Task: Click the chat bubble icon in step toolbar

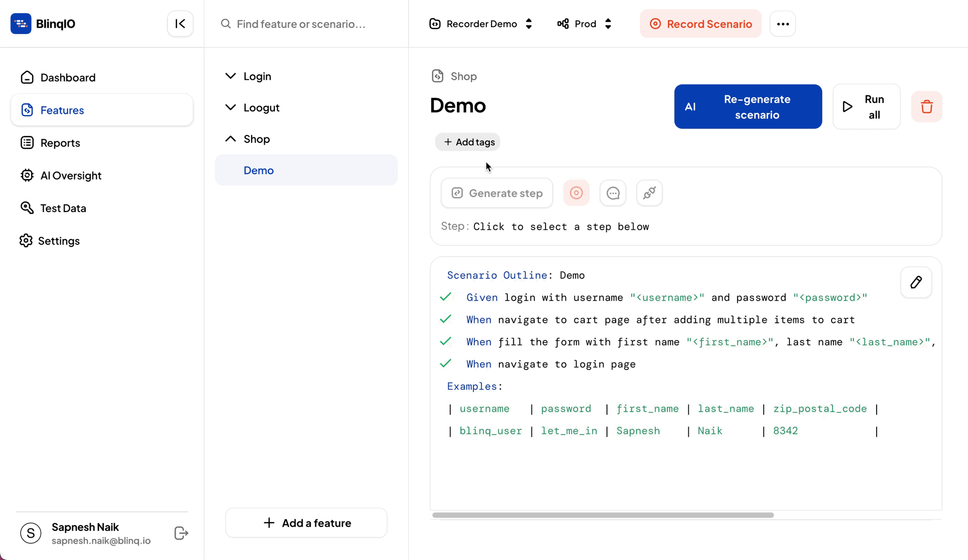Action: [613, 193]
